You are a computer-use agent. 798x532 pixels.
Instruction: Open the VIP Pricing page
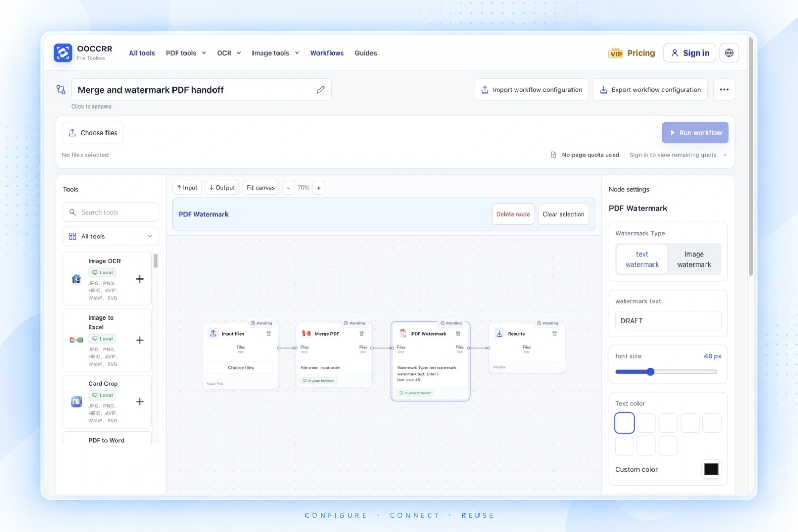[631, 53]
